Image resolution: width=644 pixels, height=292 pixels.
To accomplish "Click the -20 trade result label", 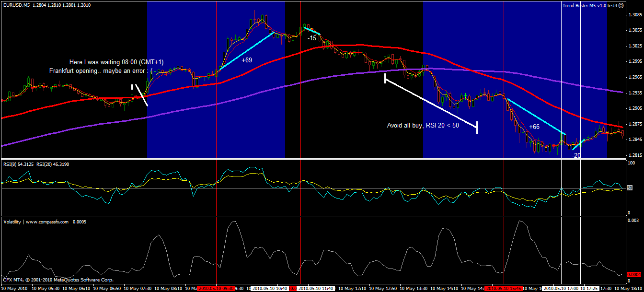I will point(576,155).
